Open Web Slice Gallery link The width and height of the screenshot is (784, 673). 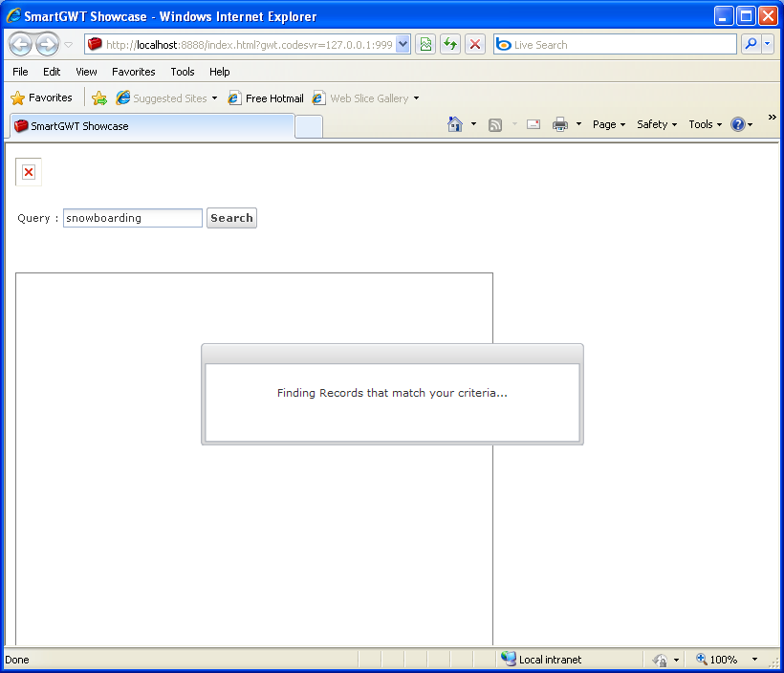pos(361,98)
